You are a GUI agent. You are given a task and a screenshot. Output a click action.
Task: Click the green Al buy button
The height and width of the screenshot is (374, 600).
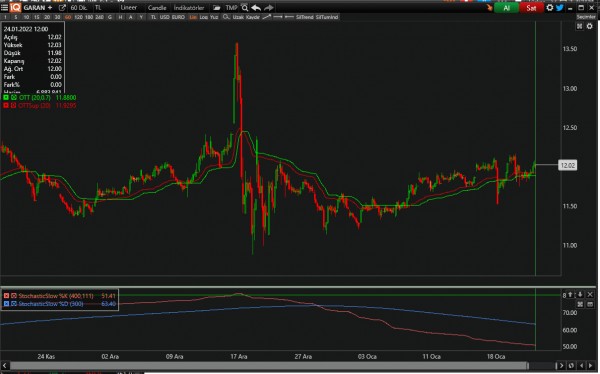pos(506,8)
